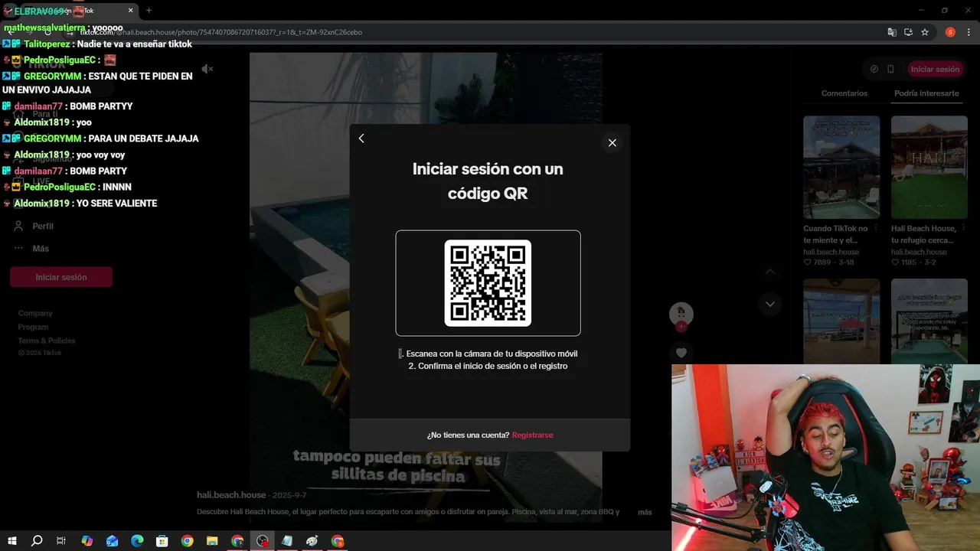Switch to the Comentarios tab
This screenshot has height=551, width=980.
(844, 93)
